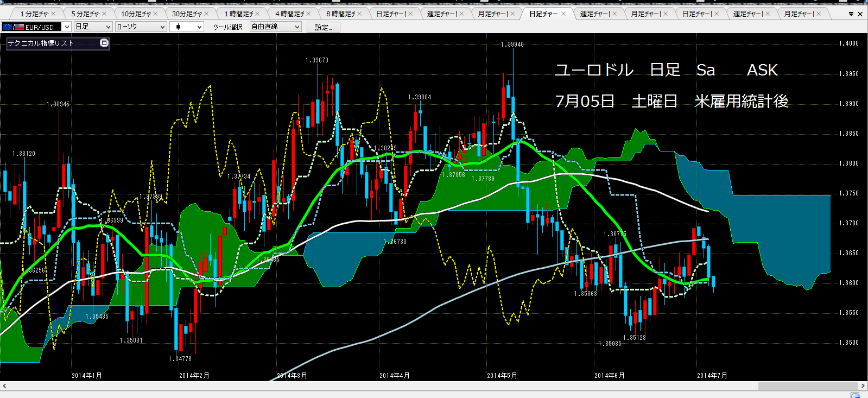Viewport: 868px width, 398px height.
Task: Close the 4時間足 tab with its X
Action: [x=308, y=14]
